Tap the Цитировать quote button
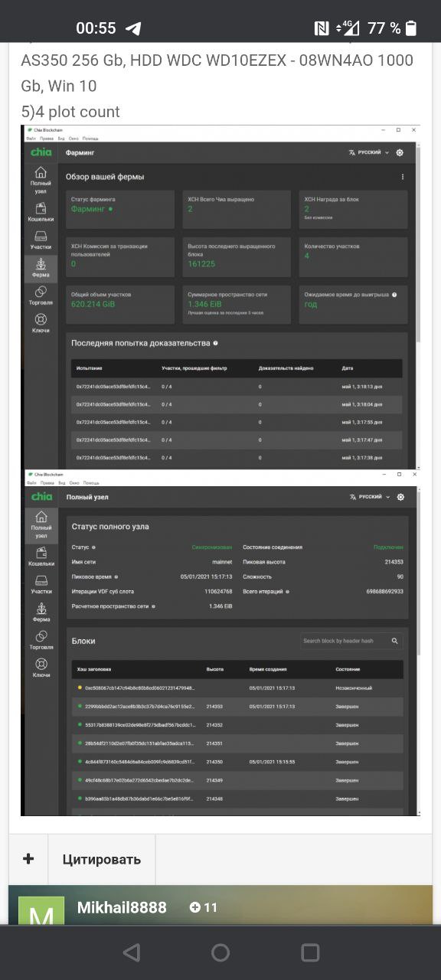Image resolution: width=441 pixels, height=980 pixels. click(x=102, y=859)
